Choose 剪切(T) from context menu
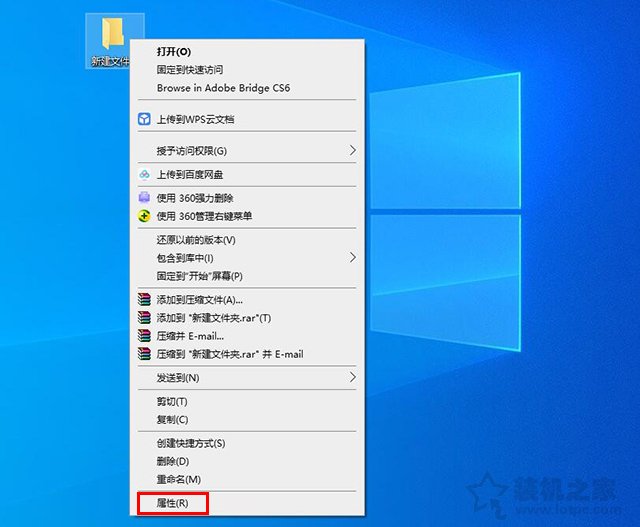This screenshot has height=527, width=640. [x=247, y=401]
